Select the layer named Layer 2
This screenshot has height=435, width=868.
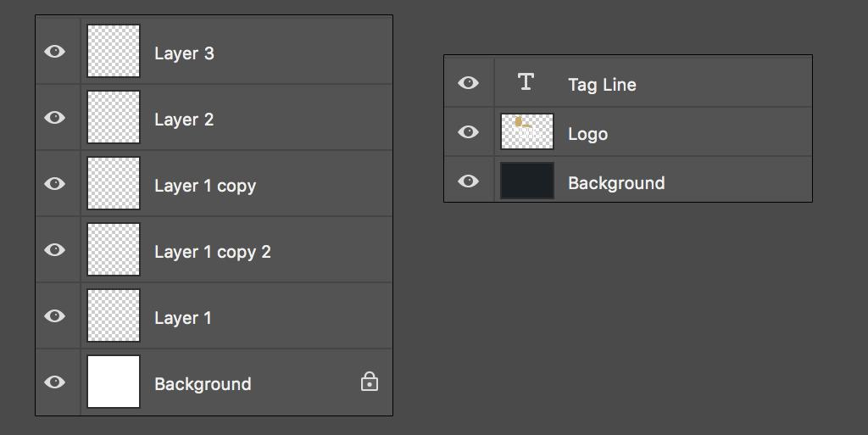pos(184,120)
